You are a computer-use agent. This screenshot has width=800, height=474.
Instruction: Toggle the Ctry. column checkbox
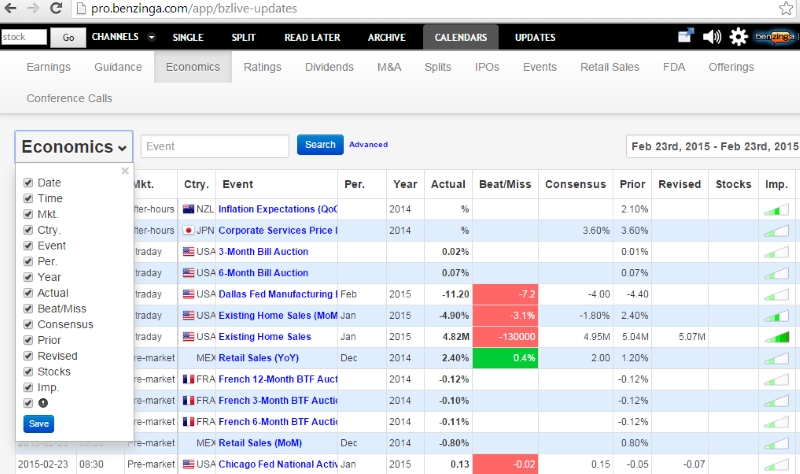(28, 230)
